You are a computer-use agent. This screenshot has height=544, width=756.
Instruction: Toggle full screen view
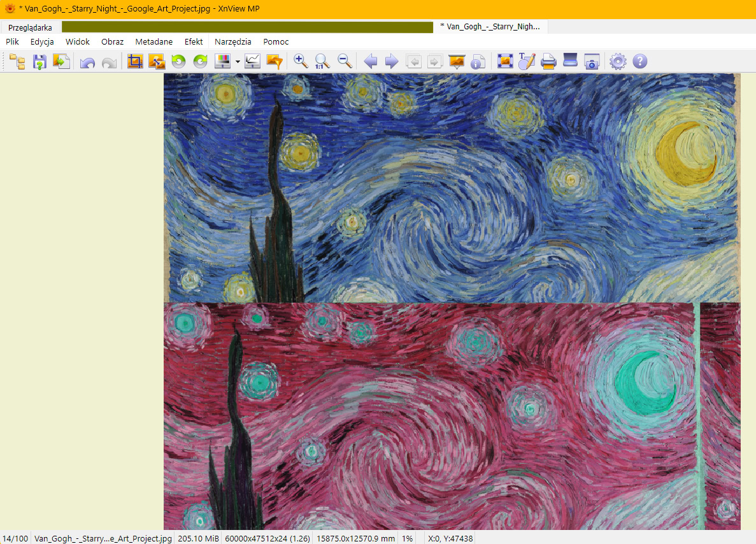click(505, 61)
